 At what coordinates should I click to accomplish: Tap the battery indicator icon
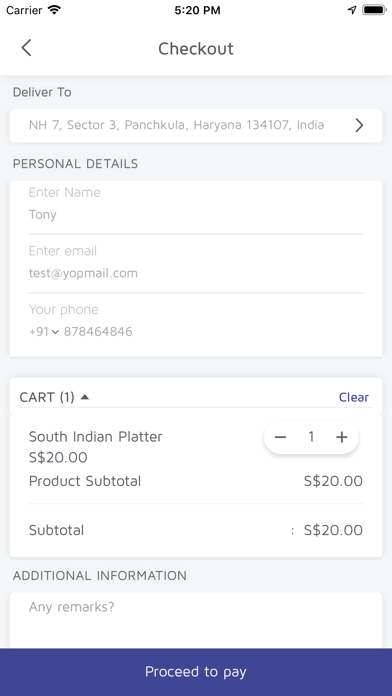click(374, 10)
